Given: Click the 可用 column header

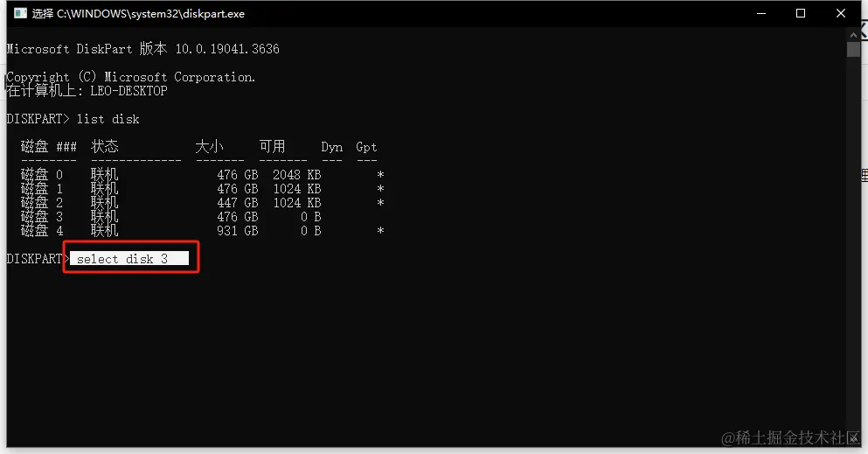Looking at the screenshot, I should [x=273, y=147].
